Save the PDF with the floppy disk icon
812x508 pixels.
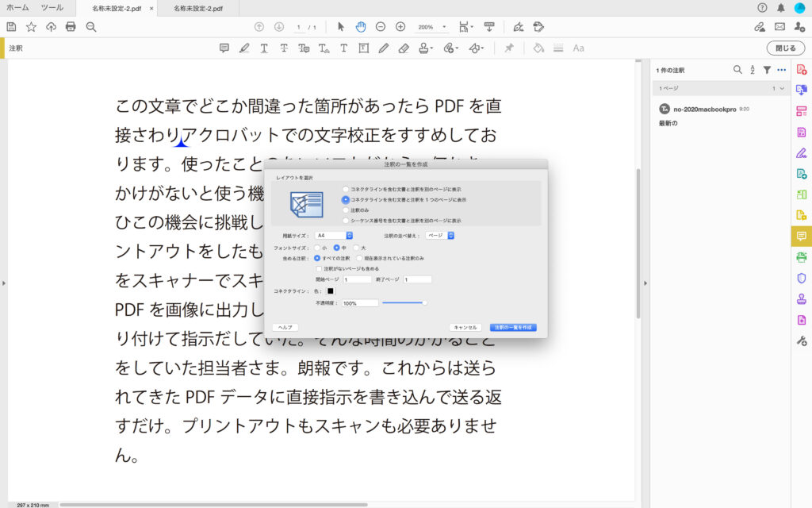click(x=11, y=27)
